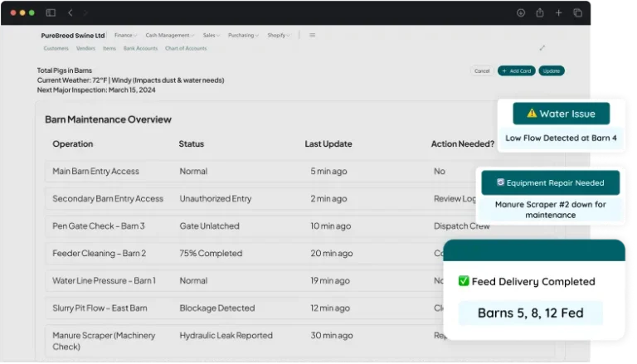Screen dimensions: 637x364
Task: Click Manure Scraper #2 down message
Action: pyautogui.click(x=551, y=210)
